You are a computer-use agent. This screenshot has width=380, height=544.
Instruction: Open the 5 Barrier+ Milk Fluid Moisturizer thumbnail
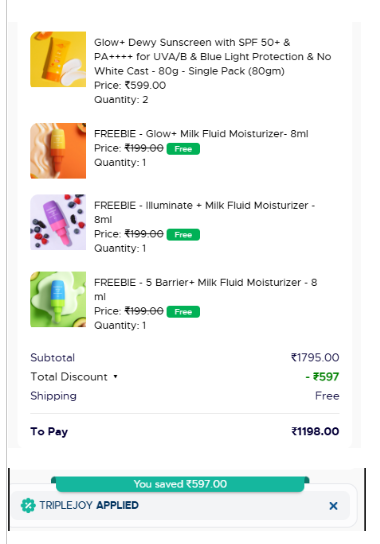58,299
